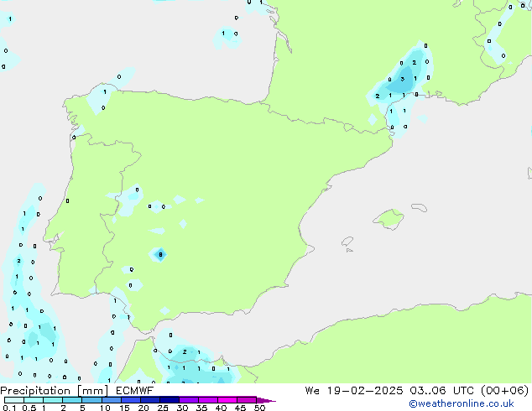This screenshot has height=411, width=532.
Task: Click the '10' legend scale label
Action: point(105,408)
